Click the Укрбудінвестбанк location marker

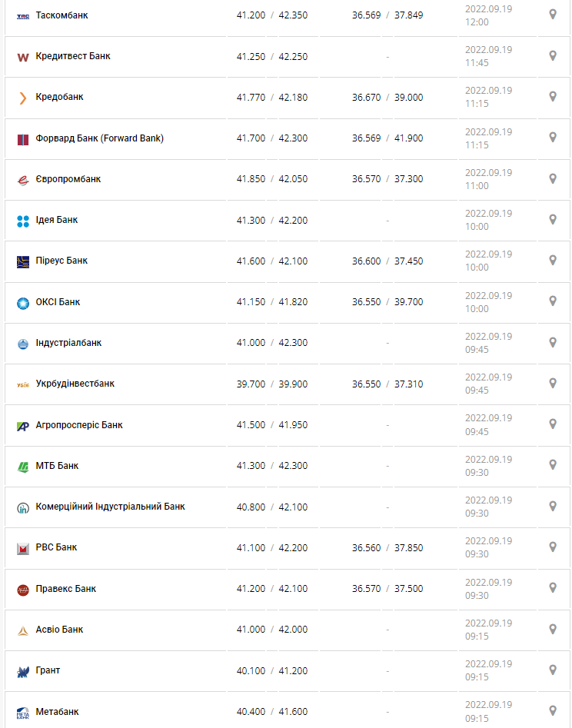click(x=552, y=383)
